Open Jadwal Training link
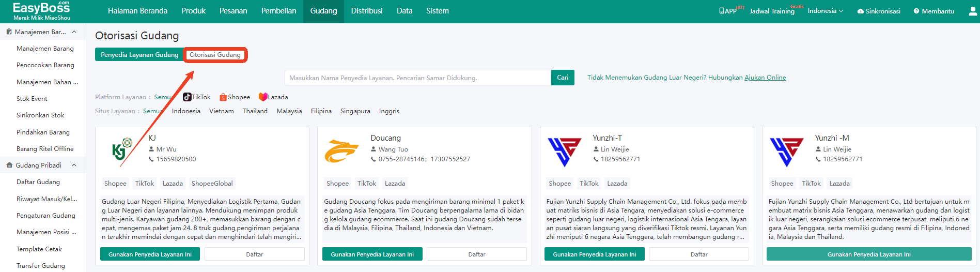980x272 pixels. 772,11
